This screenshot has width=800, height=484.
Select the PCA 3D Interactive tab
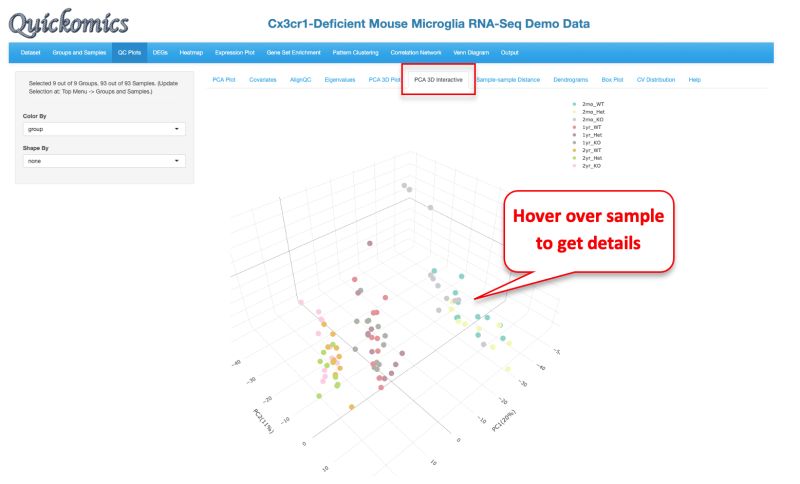(x=438, y=80)
